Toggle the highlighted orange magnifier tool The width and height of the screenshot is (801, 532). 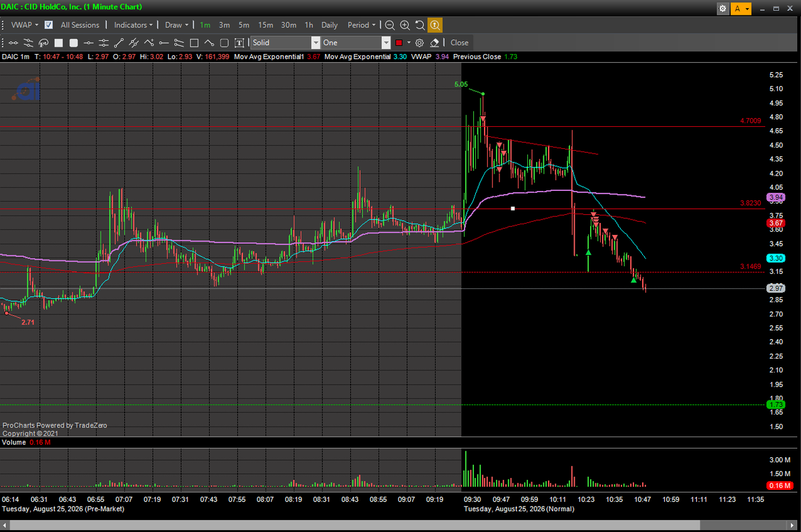[435, 25]
